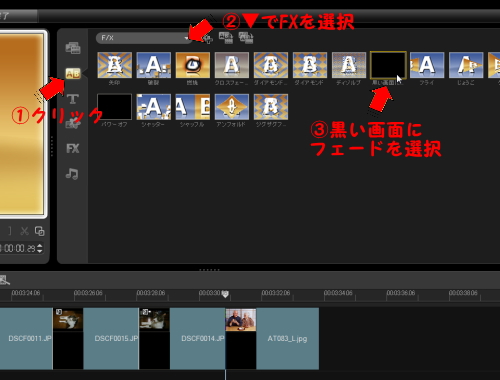Screen dimensions: 500x380
Task: Click the enlarge preview window icon
Action: [39, 231]
